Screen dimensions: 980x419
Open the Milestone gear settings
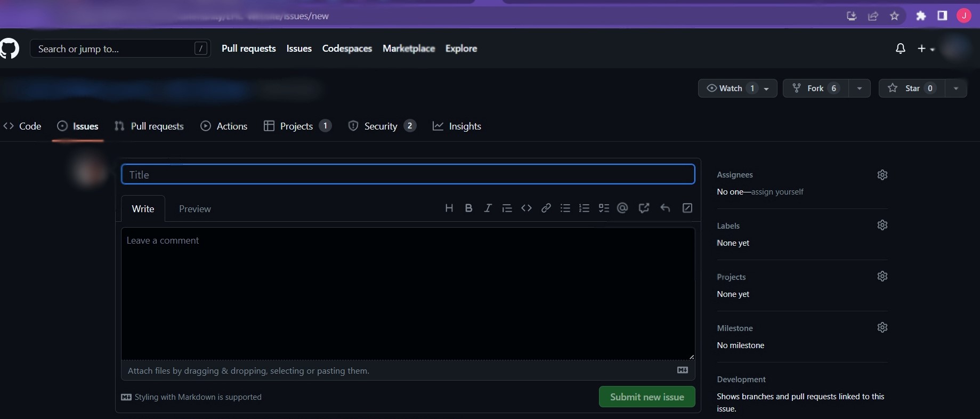[x=882, y=327]
